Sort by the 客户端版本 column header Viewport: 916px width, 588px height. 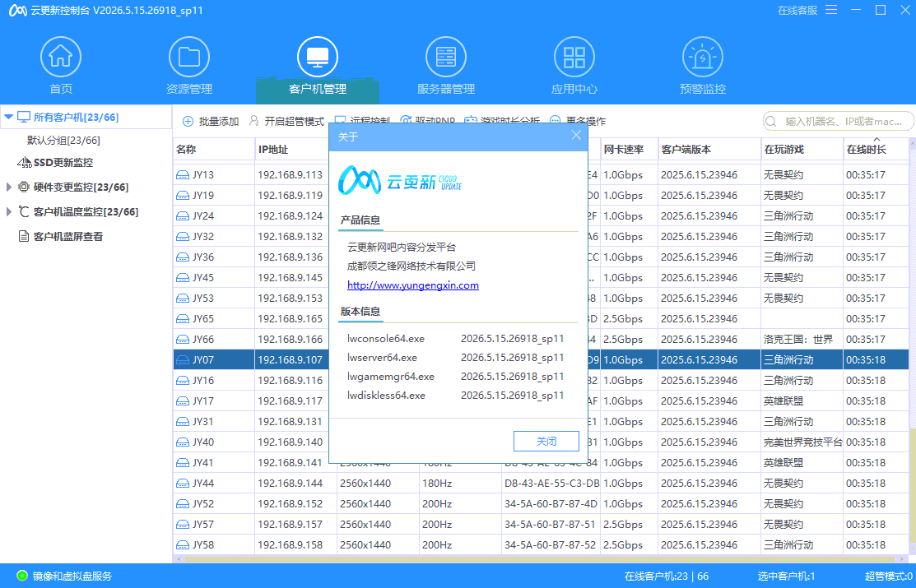tap(709, 150)
